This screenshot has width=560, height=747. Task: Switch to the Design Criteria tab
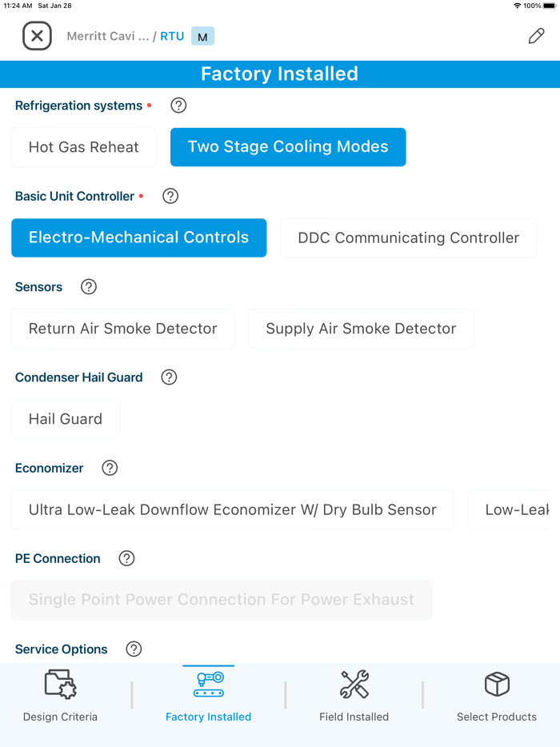click(60, 696)
